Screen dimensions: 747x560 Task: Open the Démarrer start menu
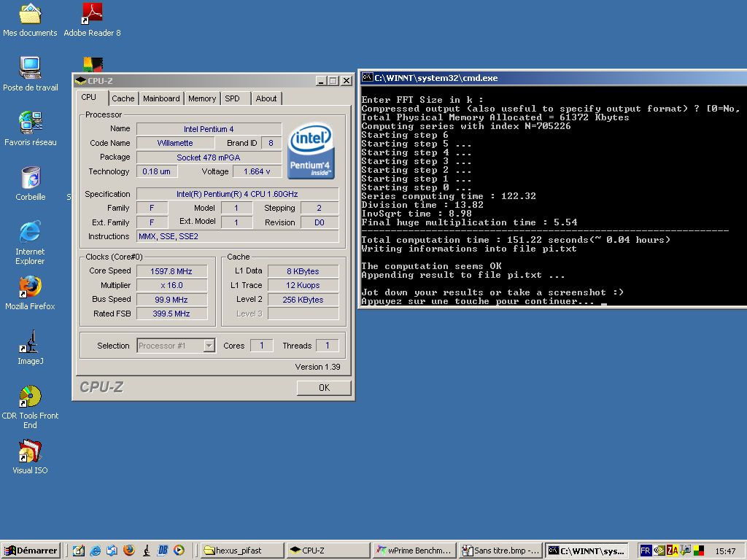click(31, 551)
